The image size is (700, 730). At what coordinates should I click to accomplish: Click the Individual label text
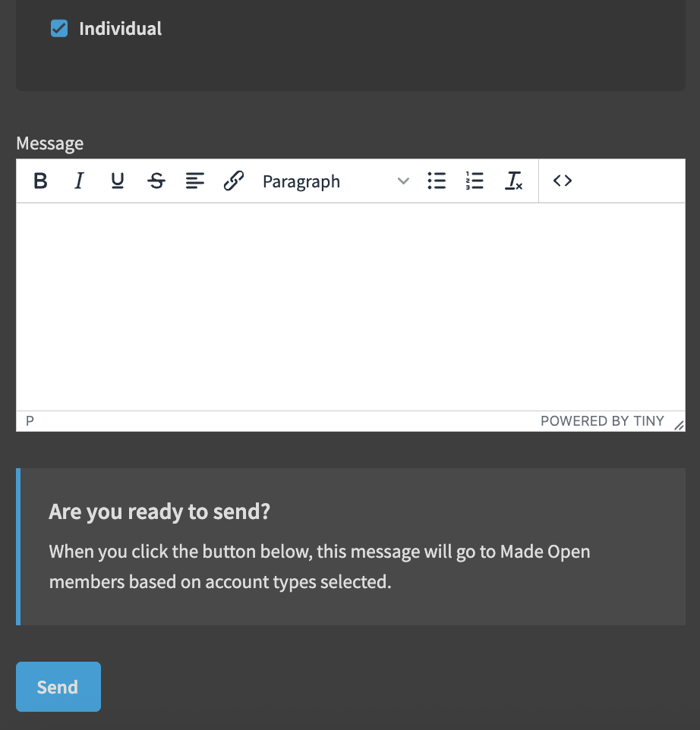point(120,29)
